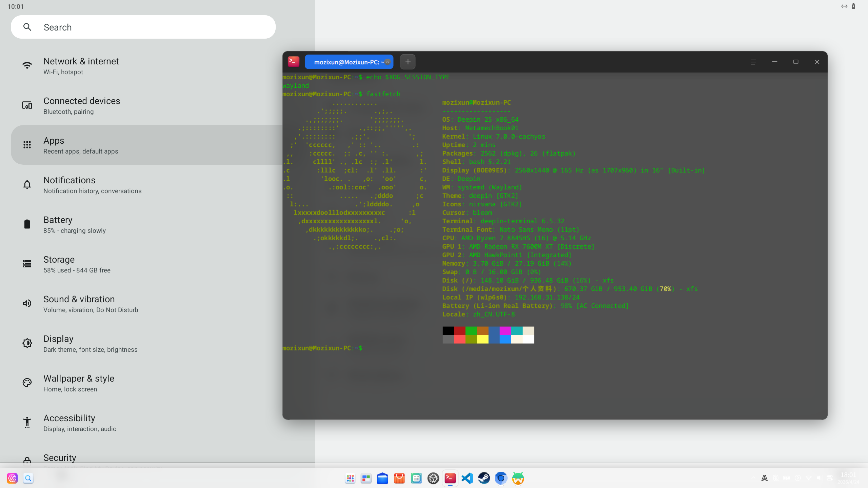Image resolution: width=868 pixels, height=488 pixels.
Task: Open the app launcher grid in the dock
Action: pyautogui.click(x=350, y=478)
